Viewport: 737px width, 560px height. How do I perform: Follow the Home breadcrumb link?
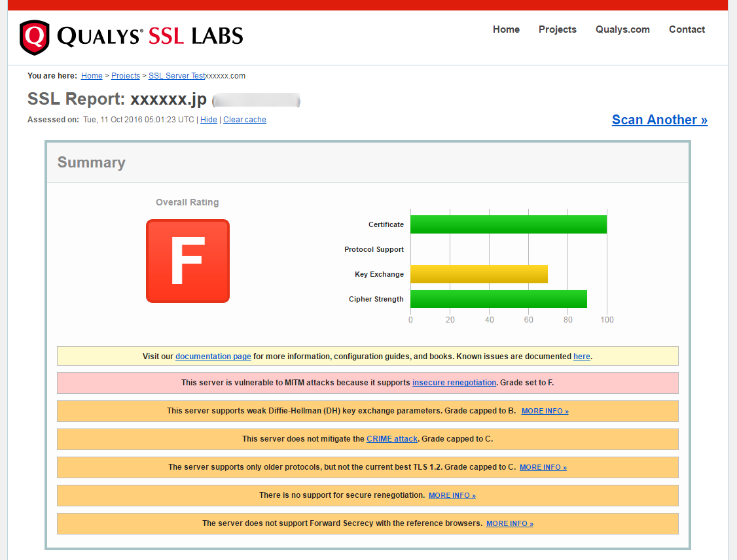point(92,76)
